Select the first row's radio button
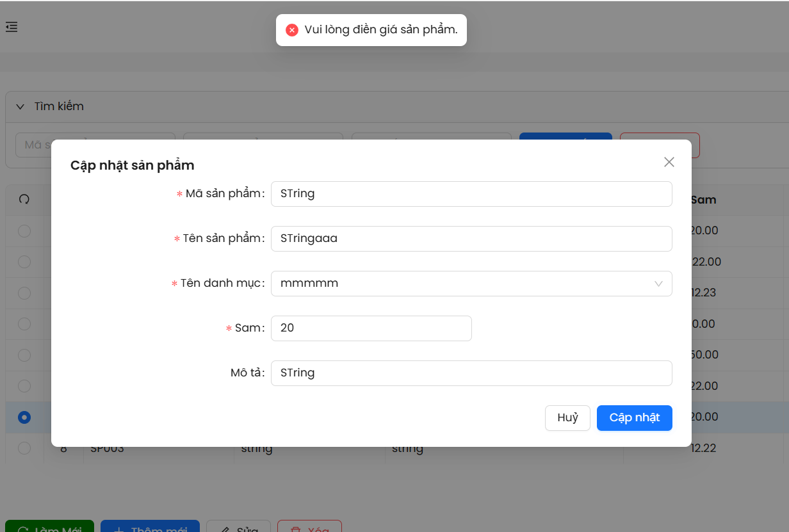 [24, 231]
